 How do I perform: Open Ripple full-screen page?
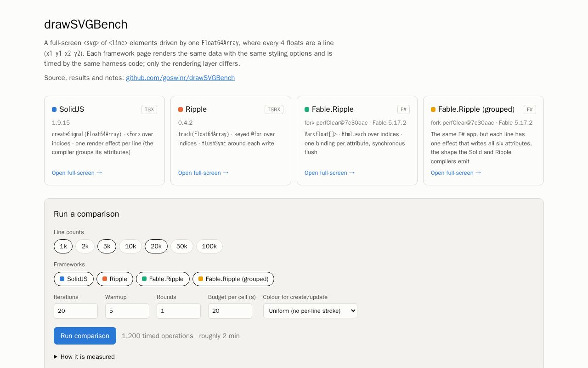point(203,173)
